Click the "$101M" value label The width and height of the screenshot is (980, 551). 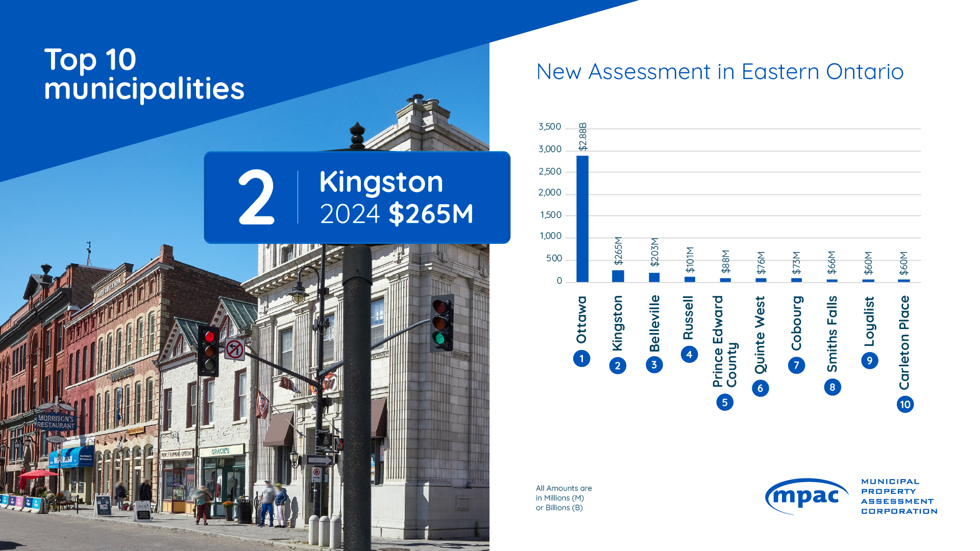point(690,260)
